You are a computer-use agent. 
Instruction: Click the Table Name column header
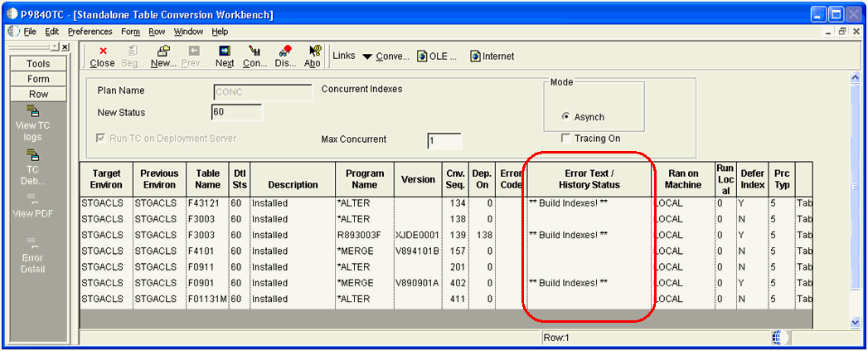pos(207,179)
